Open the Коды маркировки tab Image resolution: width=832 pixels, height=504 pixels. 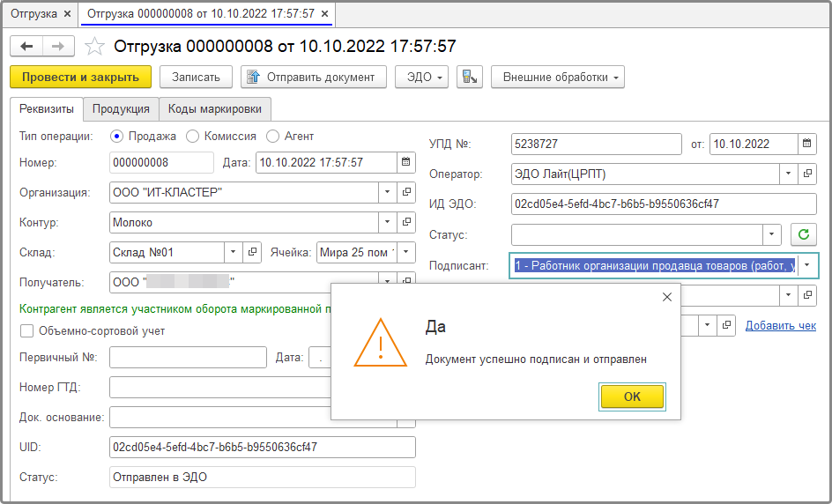[215, 108]
